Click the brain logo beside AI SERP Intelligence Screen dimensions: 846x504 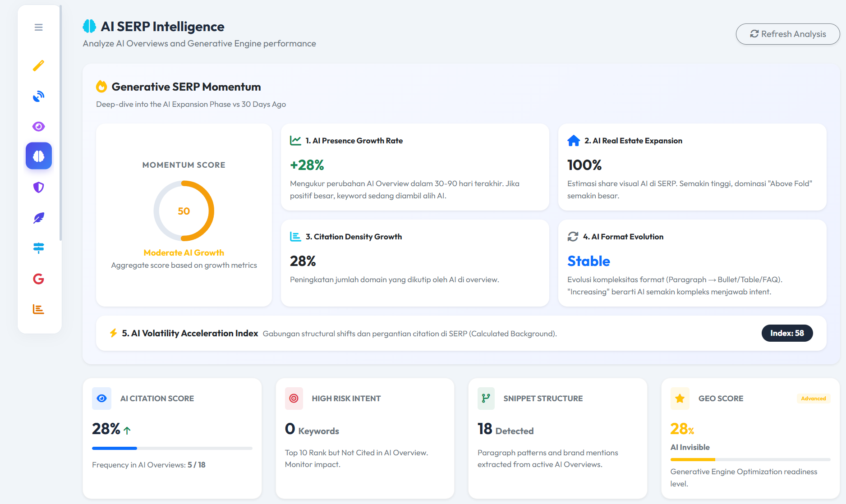tap(89, 26)
